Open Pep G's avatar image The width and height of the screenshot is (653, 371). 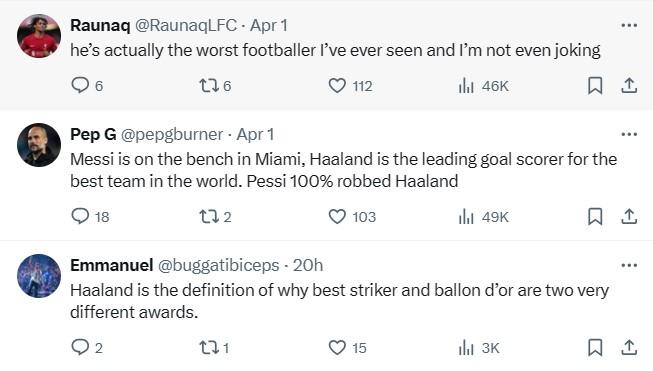(39, 145)
